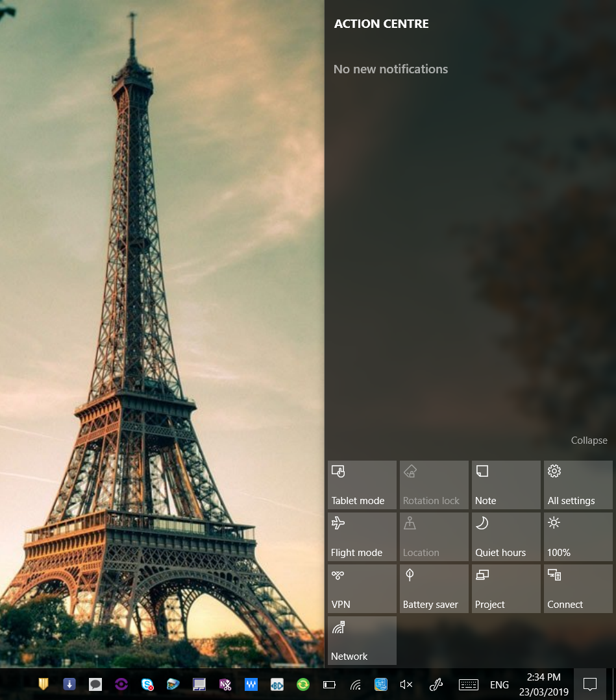Screen dimensions: 616x700
Task: Enable Flight mode tile
Action: [362, 537]
